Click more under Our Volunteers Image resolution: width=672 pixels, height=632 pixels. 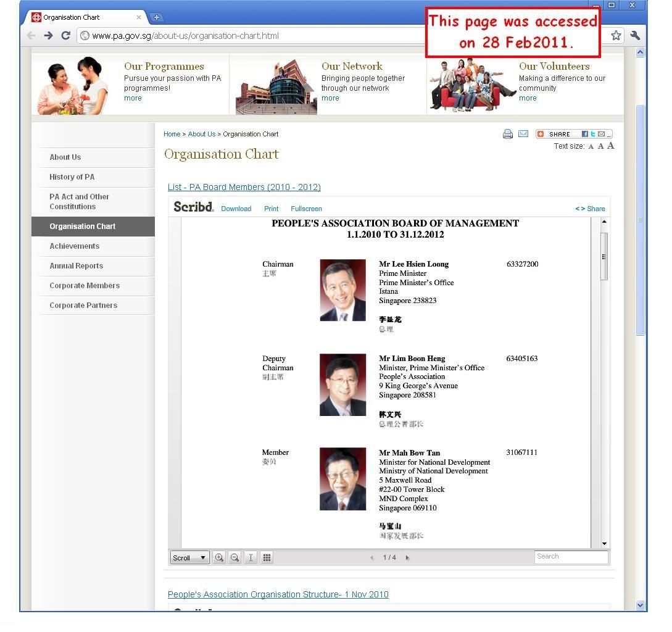[x=528, y=98]
